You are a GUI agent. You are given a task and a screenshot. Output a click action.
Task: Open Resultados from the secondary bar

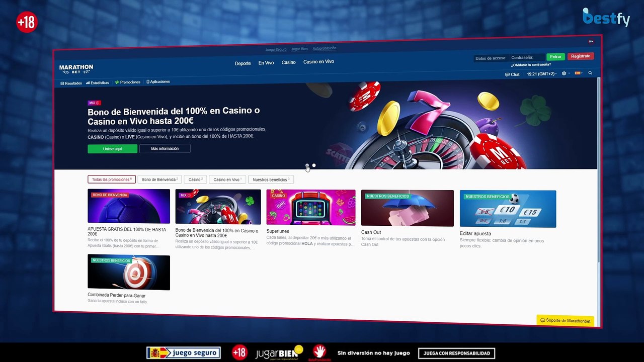click(x=71, y=83)
